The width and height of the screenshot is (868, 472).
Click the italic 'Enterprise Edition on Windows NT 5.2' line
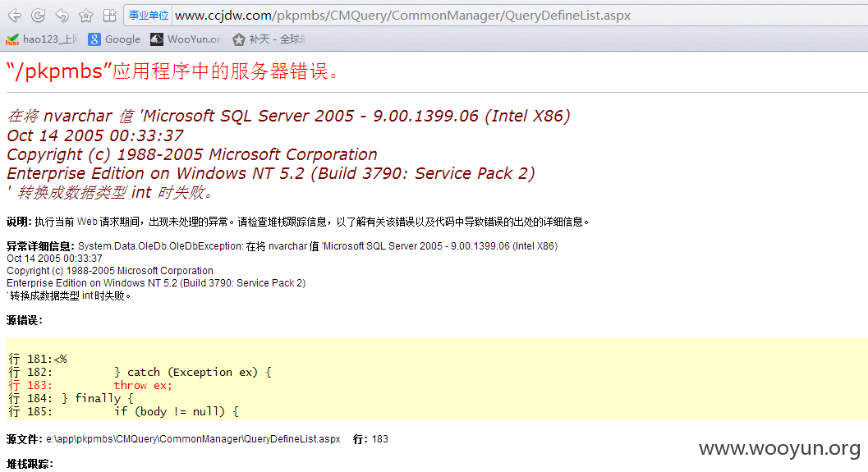click(x=271, y=173)
